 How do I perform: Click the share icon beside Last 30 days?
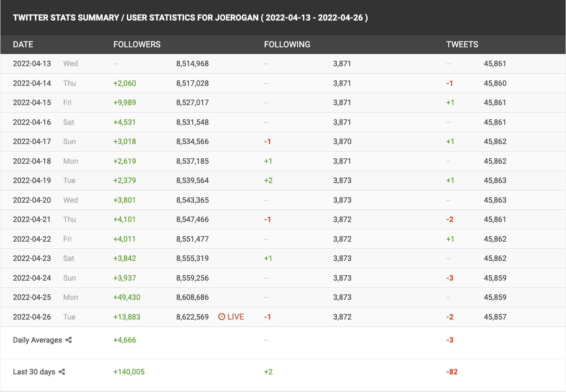62,372
